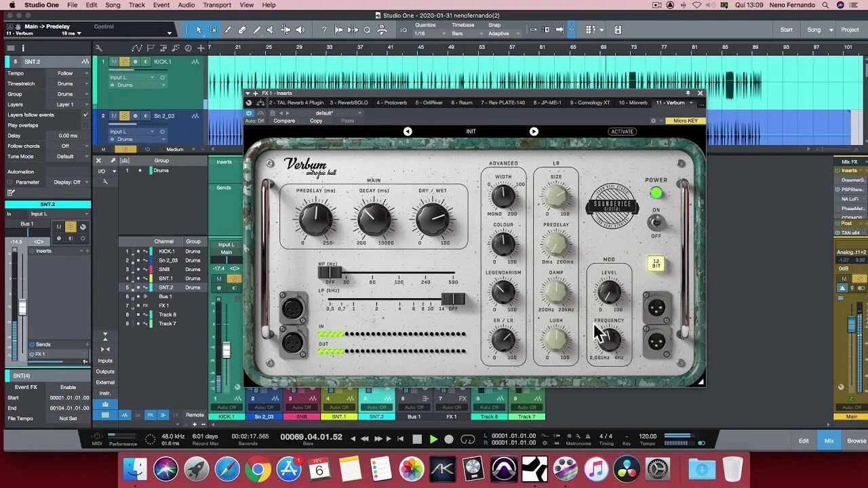The width and height of the screenshot is (868, 488).
Task: Open the Transport menu
Action: coord(217,5)
